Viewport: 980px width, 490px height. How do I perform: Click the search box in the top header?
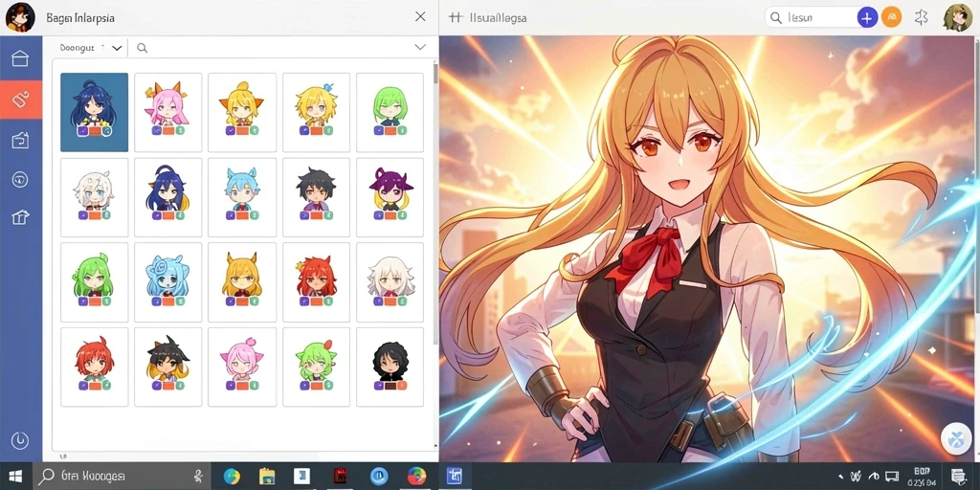coord(811,17)
